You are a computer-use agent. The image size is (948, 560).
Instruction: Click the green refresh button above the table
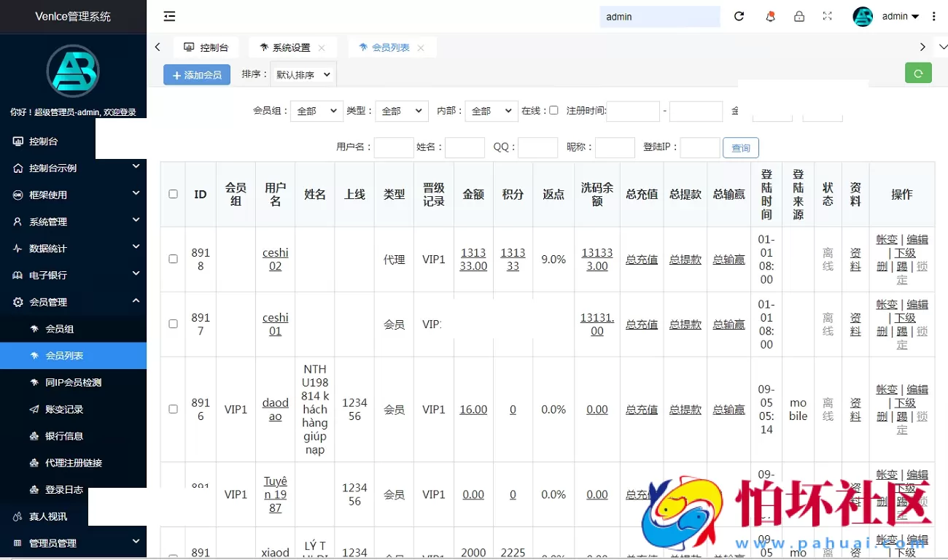coord(918,73)
